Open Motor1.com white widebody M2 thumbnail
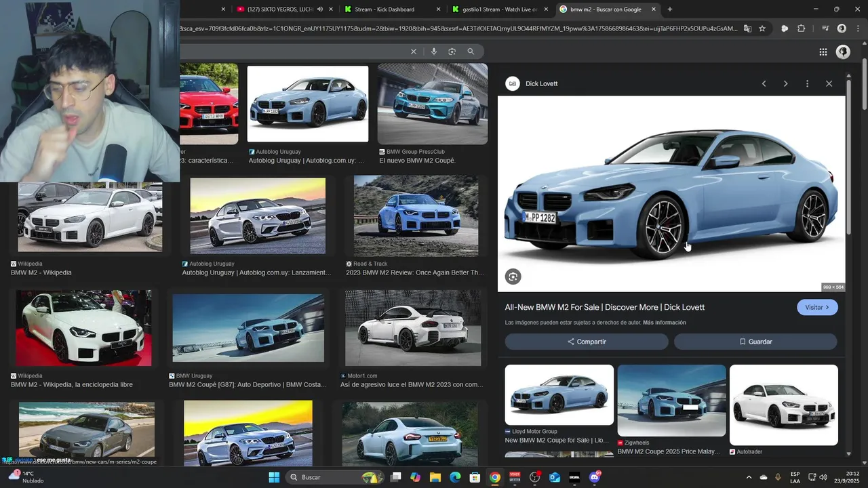The height and width of the screenshot is (488, 868). click(413, 328)
